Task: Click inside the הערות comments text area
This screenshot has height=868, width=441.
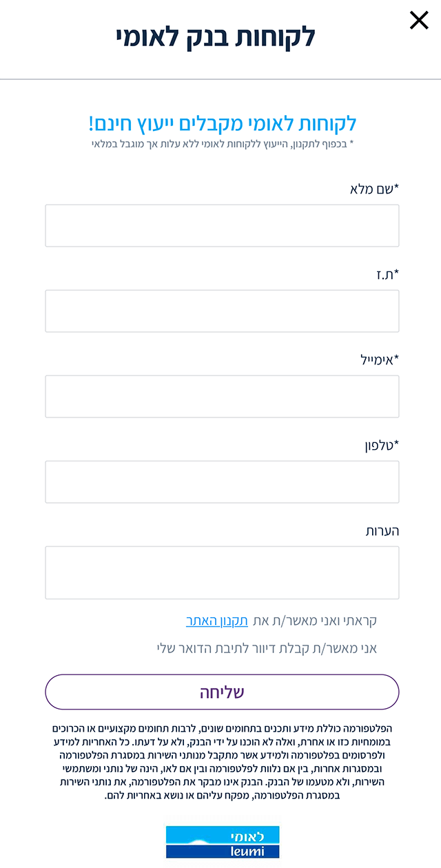Action: [x=222, y=572]
